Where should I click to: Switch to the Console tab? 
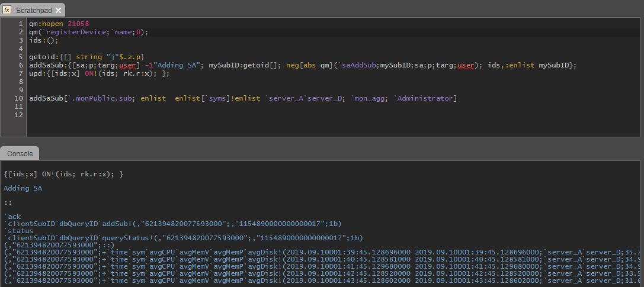pos(20,153)
